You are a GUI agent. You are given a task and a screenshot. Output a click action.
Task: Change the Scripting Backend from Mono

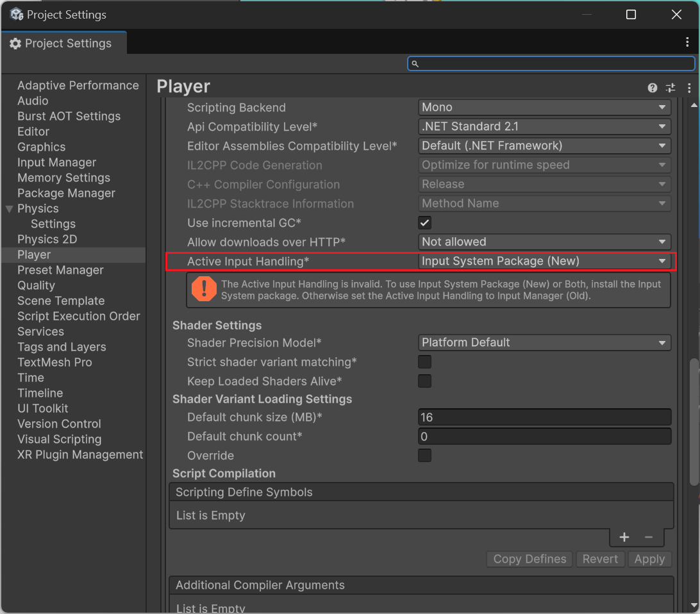544,107
